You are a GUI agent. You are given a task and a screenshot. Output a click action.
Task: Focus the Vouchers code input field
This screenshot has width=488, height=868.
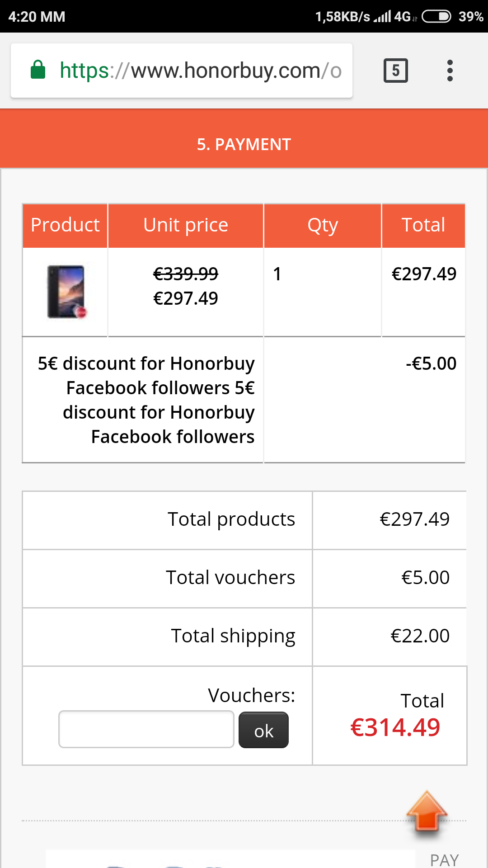[x=146, y=729]
